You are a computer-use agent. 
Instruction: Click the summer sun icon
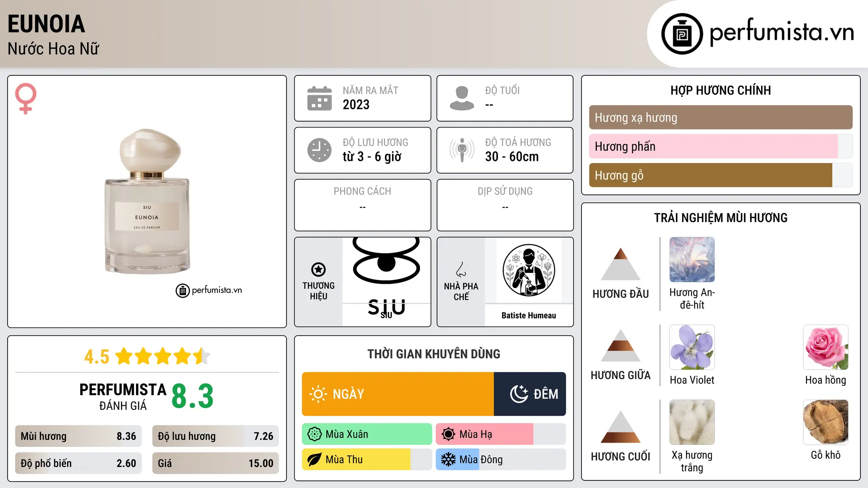[448, 434]
